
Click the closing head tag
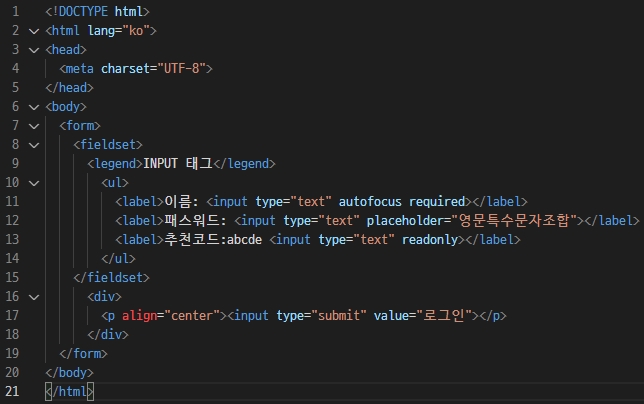click(69, 87)
